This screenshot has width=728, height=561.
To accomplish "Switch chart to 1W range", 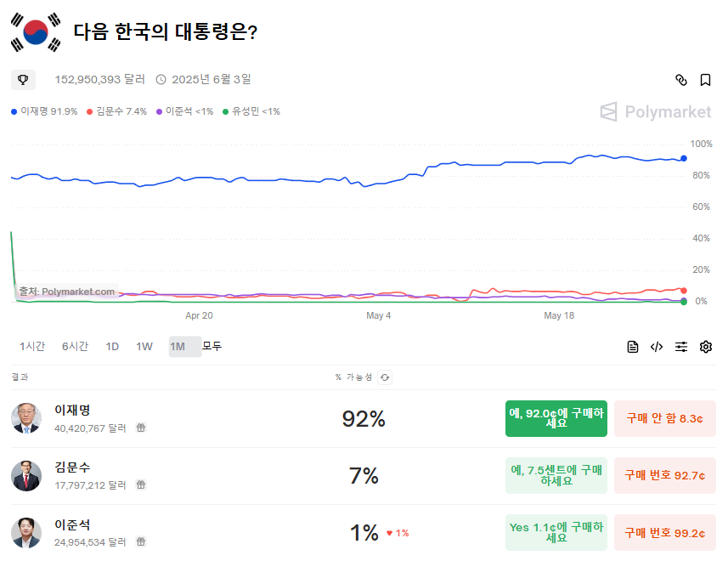I will [144, 347].
